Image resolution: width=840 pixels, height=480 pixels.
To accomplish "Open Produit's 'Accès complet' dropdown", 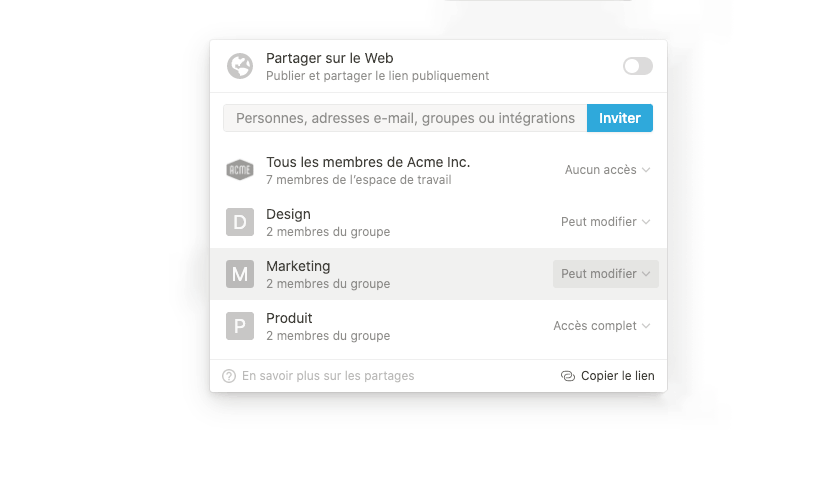I will tap(601, 326).
